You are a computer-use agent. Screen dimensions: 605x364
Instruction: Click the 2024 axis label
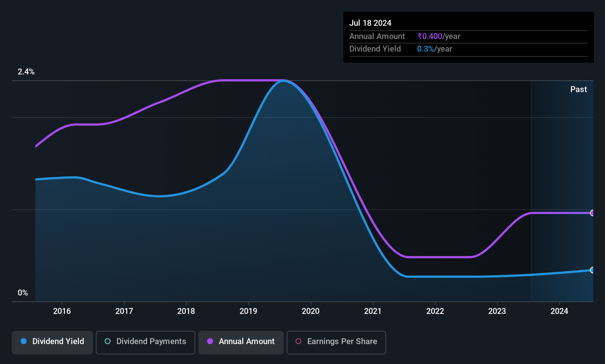point(559,311)
